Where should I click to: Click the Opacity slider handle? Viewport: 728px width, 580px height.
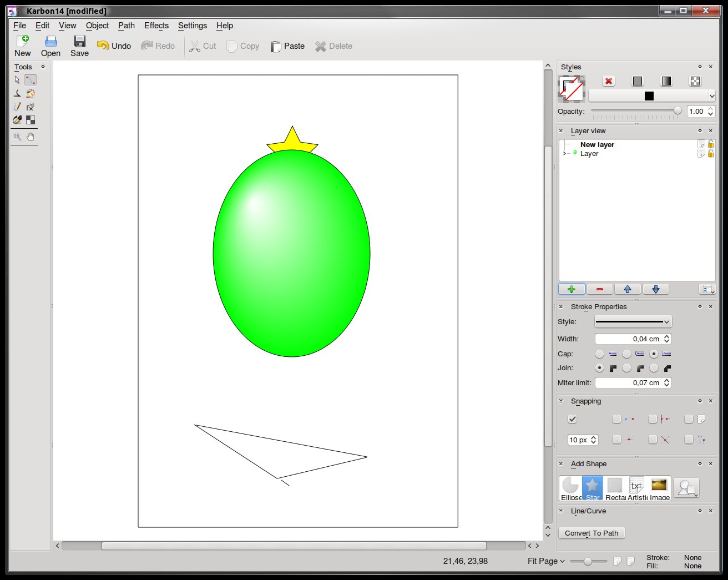[x=678, y=111]
